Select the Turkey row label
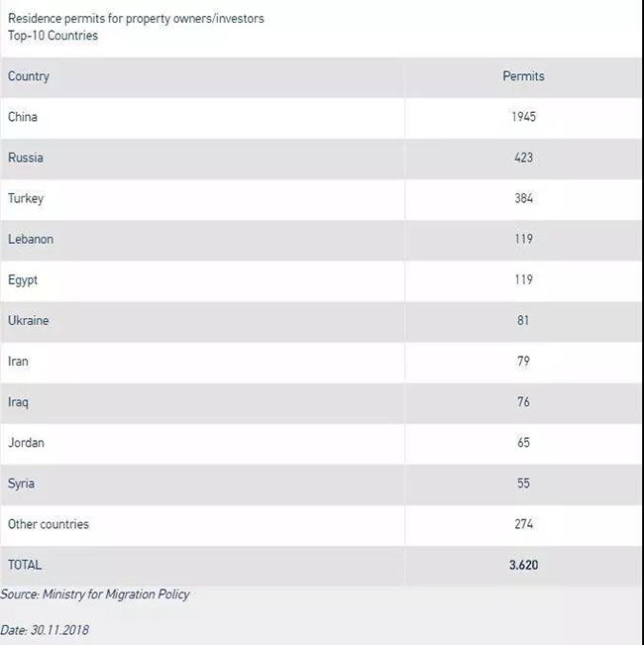The width and height of the screenshot is (644, 645). tap(26, 198)
